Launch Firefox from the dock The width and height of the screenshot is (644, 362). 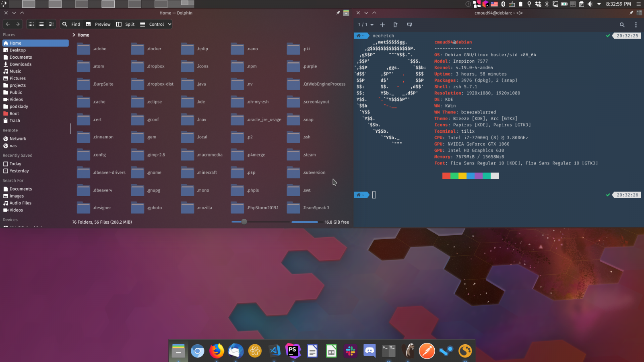pos(217,351)
